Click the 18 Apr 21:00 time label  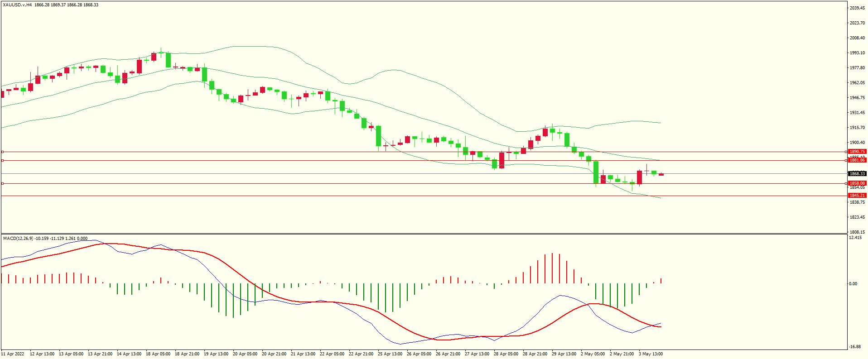[187, 354]
